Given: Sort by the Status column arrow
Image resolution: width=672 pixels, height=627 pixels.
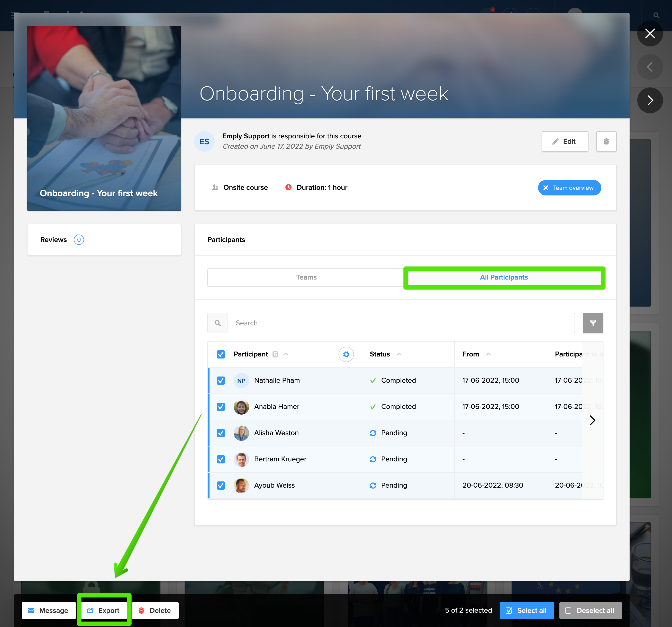Looking at the screenshot, I should pos(399,354).
